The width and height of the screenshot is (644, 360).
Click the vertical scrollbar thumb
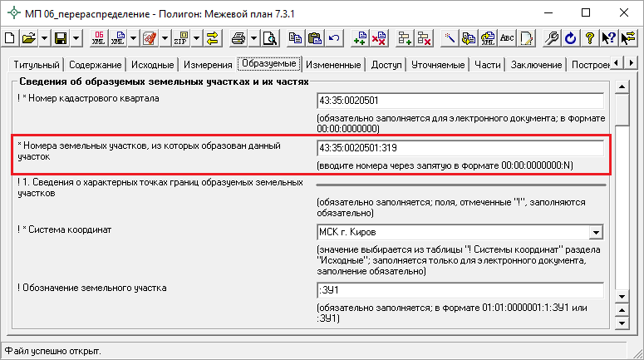622,109
